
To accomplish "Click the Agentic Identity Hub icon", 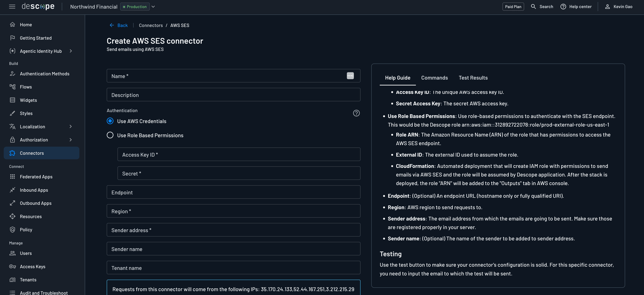I will pos(12,51).
